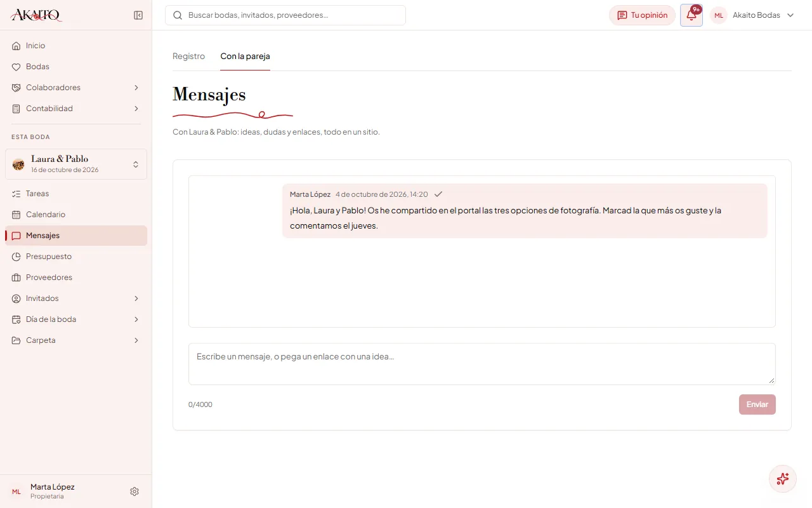The image size is (812, 508).
Task: Expand Carpeta chevron
Action: tap(136, 340)
